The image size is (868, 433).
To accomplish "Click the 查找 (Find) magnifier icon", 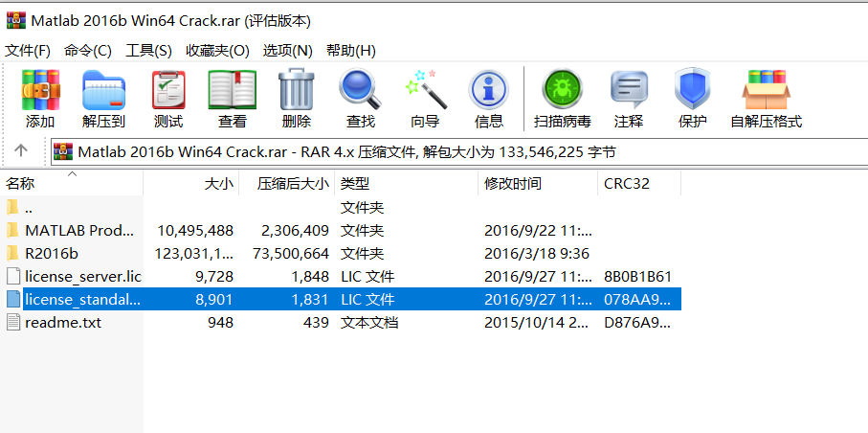I will (361, 89).
